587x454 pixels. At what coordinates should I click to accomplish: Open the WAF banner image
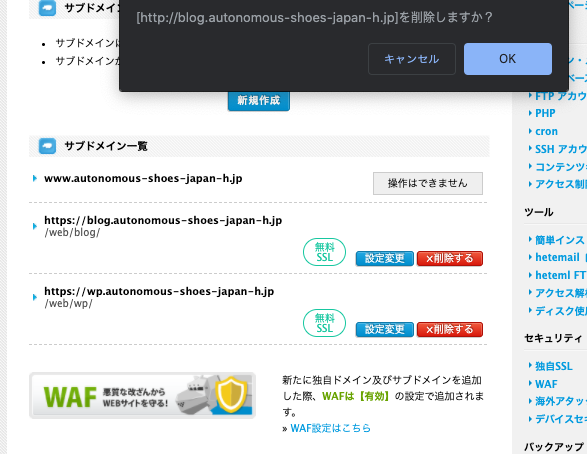coord(142,395)
